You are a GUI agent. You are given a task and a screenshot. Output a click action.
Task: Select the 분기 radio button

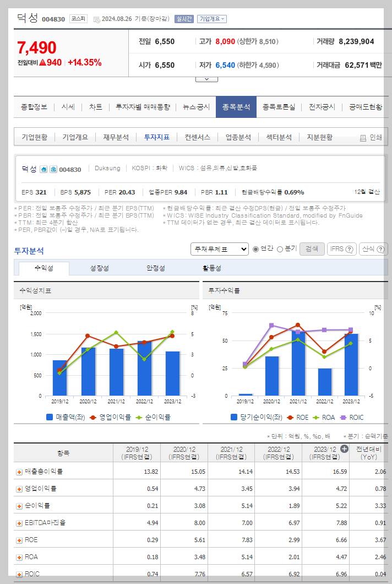(x=280, y=249)
